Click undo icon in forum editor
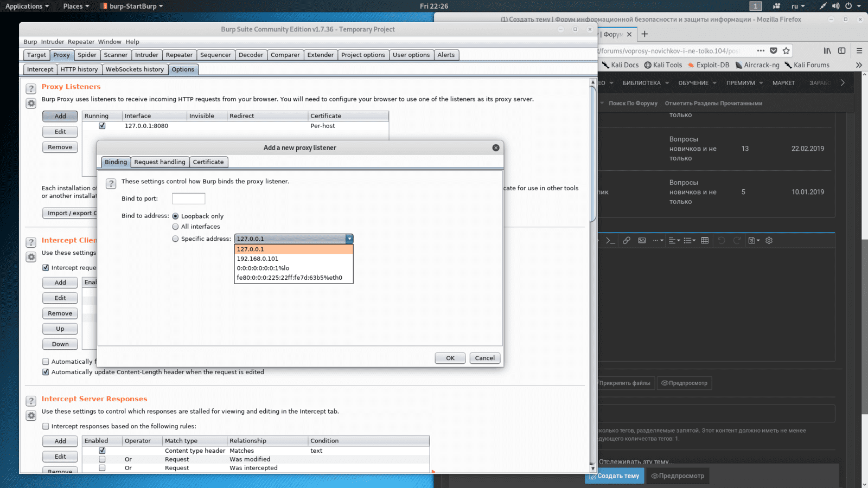This screenshot has width=868, height=488. click(721, 240)
